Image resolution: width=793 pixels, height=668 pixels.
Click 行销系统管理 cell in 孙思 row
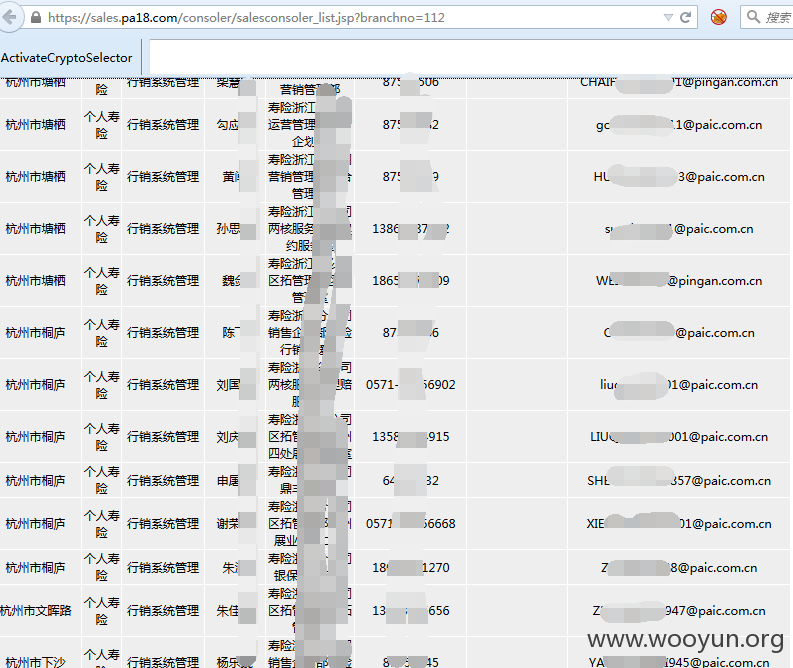point(163,229)
